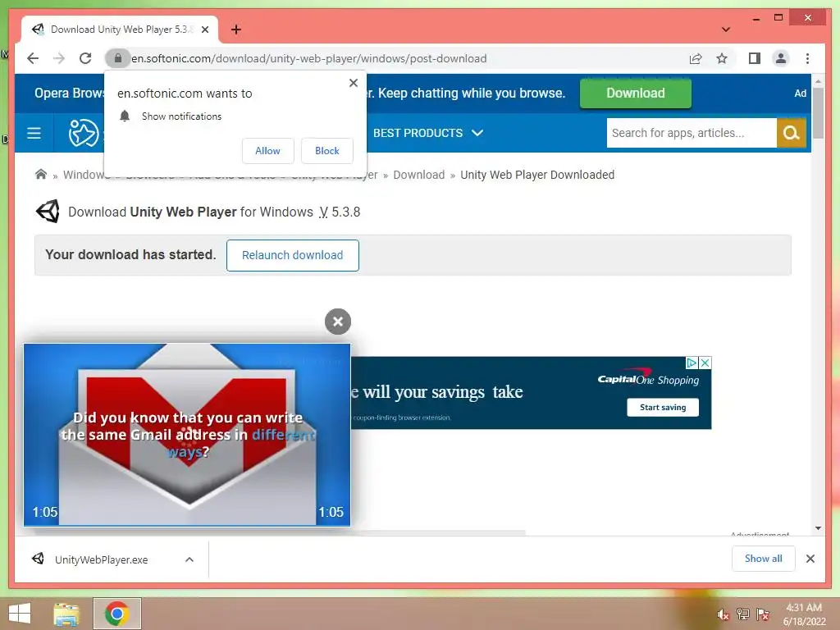Screen dimensions: 840x630
Task: Click the share page icon in address bar
Action: 696,58
